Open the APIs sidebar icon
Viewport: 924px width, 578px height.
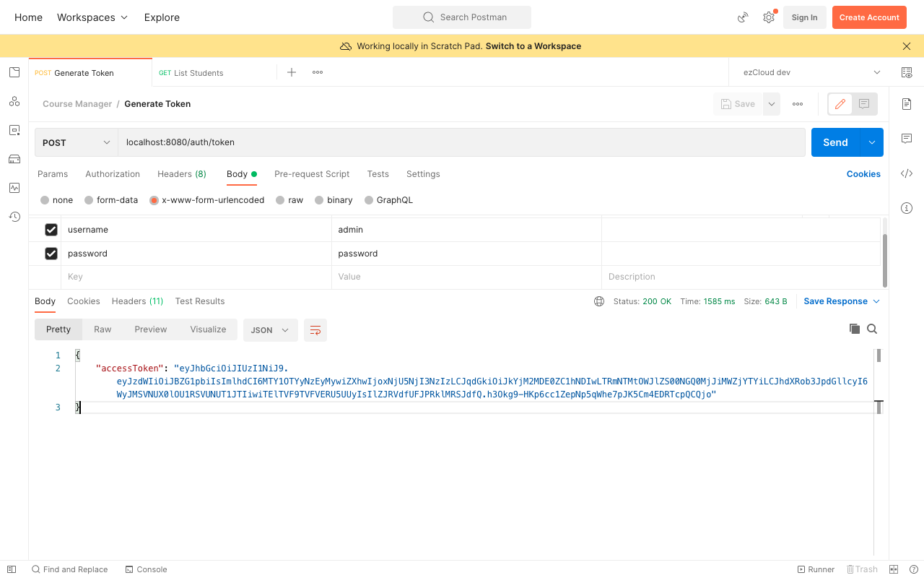tap(14, 101)
